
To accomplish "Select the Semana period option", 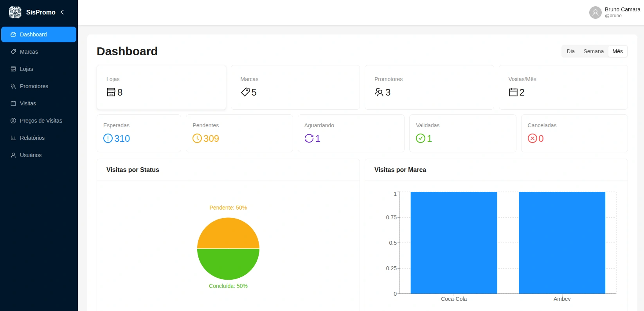I will tap(594, 51).
